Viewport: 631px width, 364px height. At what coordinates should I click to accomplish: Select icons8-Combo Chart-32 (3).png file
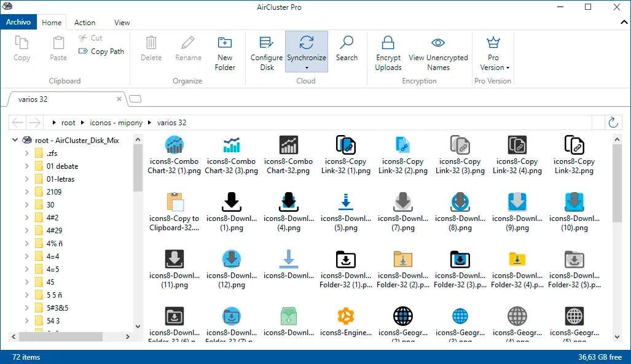coord(232,155)
